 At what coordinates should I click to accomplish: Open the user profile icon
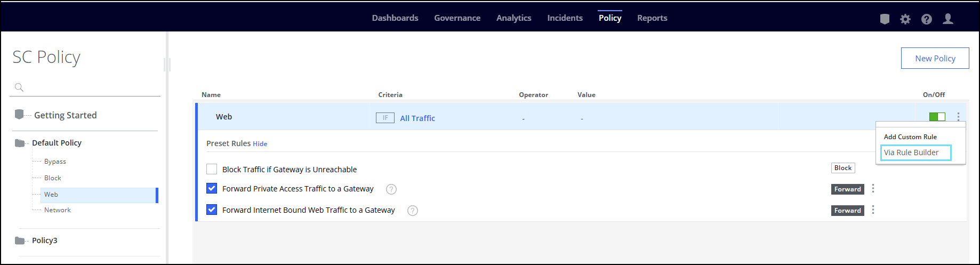point(948,19)
